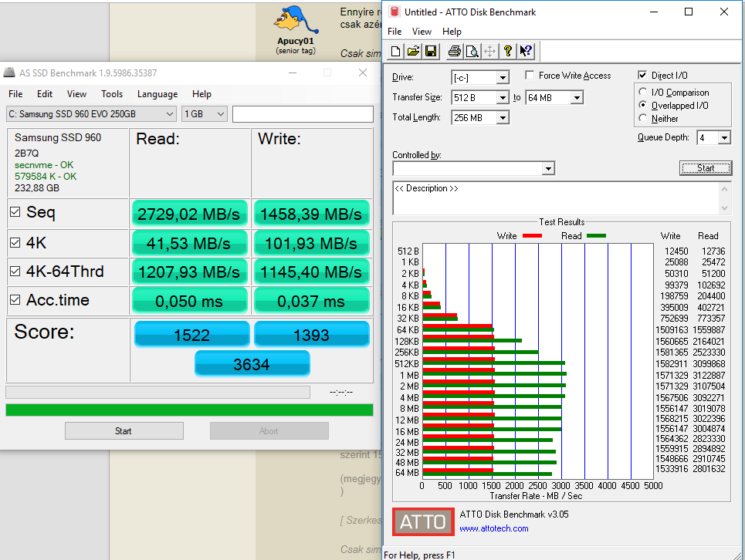Click the empty AS SSD text field
The width and height of the screenshot is (745, 560).
303,114
